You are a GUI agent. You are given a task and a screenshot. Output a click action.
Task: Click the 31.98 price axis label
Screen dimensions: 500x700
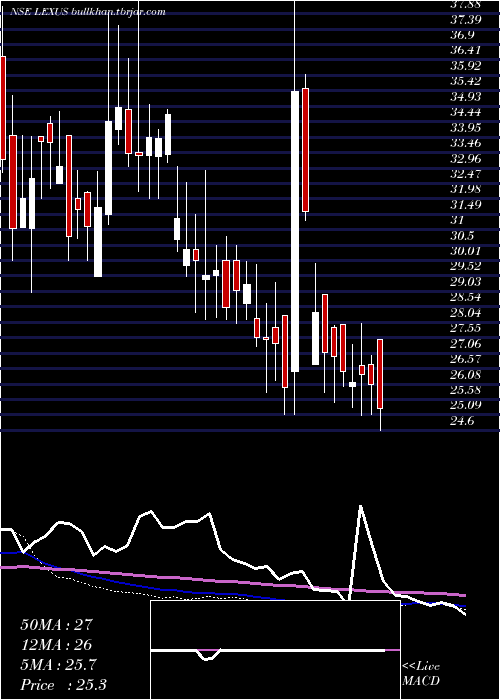point(465,189)
